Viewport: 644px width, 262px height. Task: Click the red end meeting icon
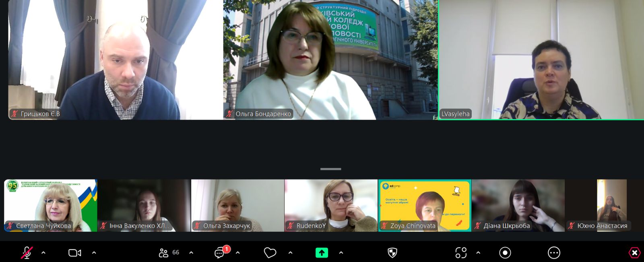click(x=634, y=253)
